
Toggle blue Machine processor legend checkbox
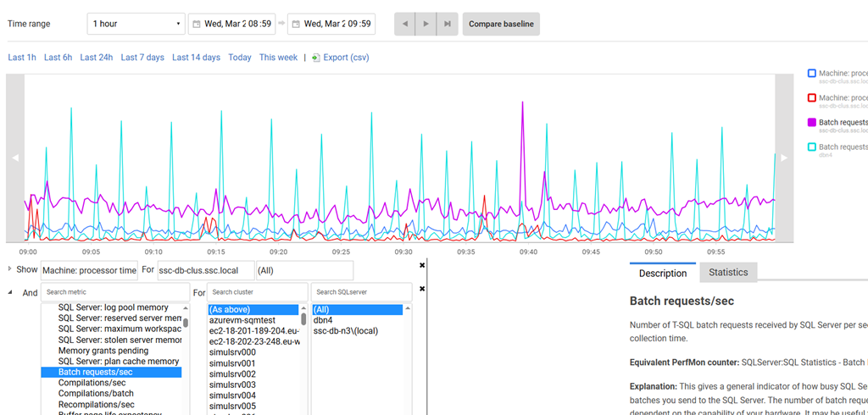coord(812,74)
